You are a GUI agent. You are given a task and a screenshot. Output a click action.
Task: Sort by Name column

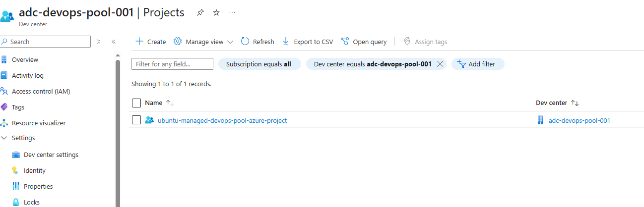coord(170,103)
